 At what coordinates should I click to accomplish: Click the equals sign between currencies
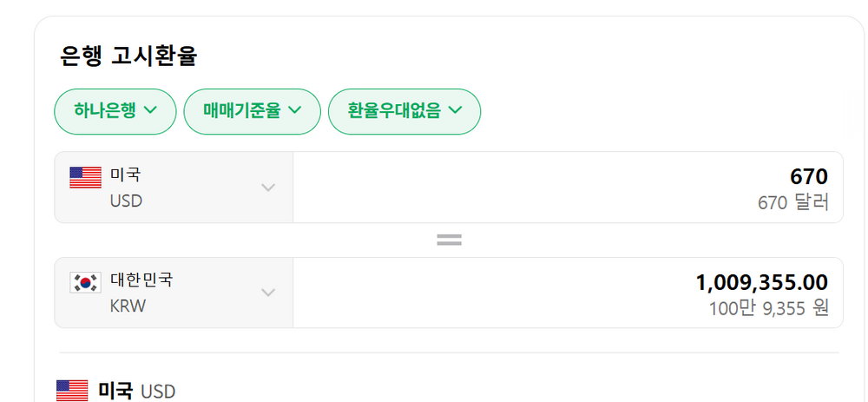(x=449, y=240)
